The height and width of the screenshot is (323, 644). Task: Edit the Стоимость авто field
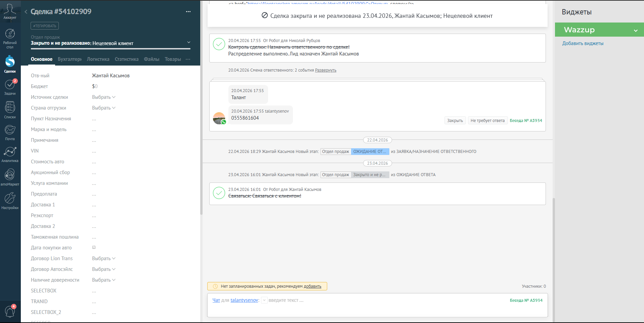(94, 162)
